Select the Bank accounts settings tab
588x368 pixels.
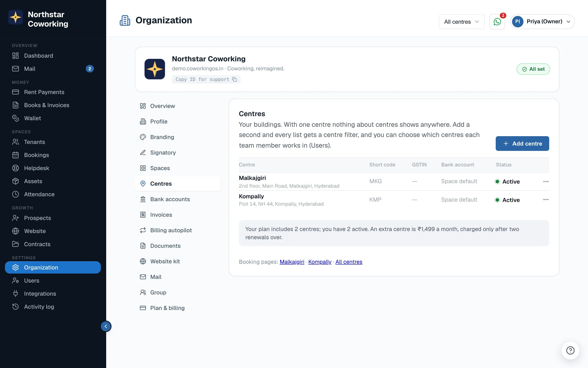tap(178, 199)
